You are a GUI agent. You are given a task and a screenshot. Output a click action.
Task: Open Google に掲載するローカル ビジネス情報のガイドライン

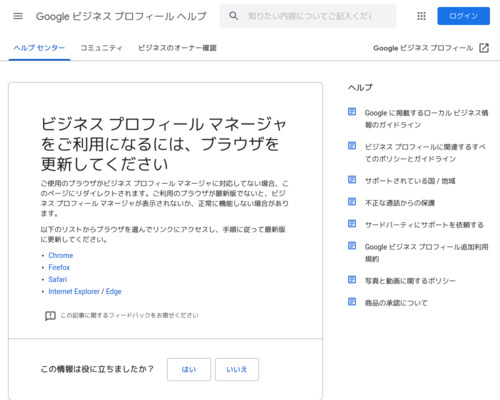[426, 119]
